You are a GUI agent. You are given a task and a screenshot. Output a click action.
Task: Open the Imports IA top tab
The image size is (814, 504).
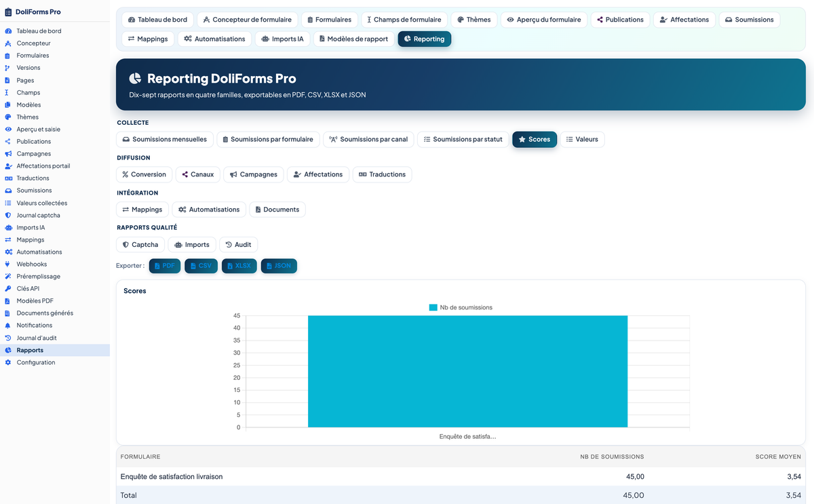(283, 39)
